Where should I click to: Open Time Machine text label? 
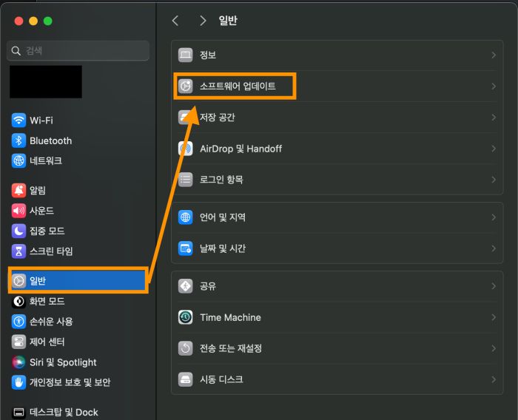(230, 317)
